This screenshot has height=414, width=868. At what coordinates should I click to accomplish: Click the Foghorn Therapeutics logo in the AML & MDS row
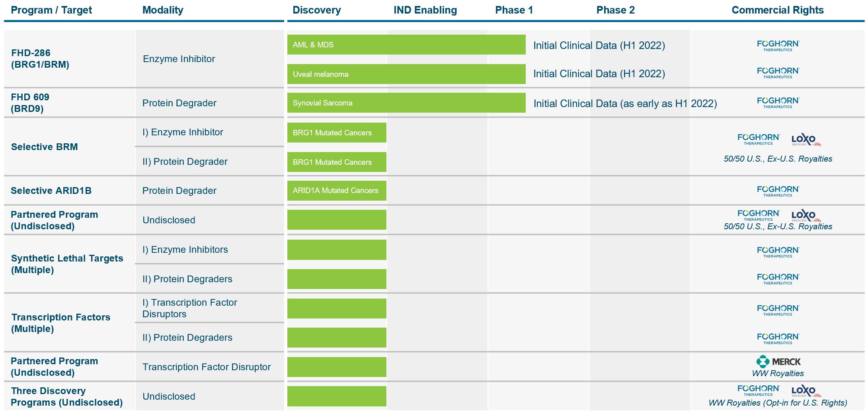click(x=778, y=45)
